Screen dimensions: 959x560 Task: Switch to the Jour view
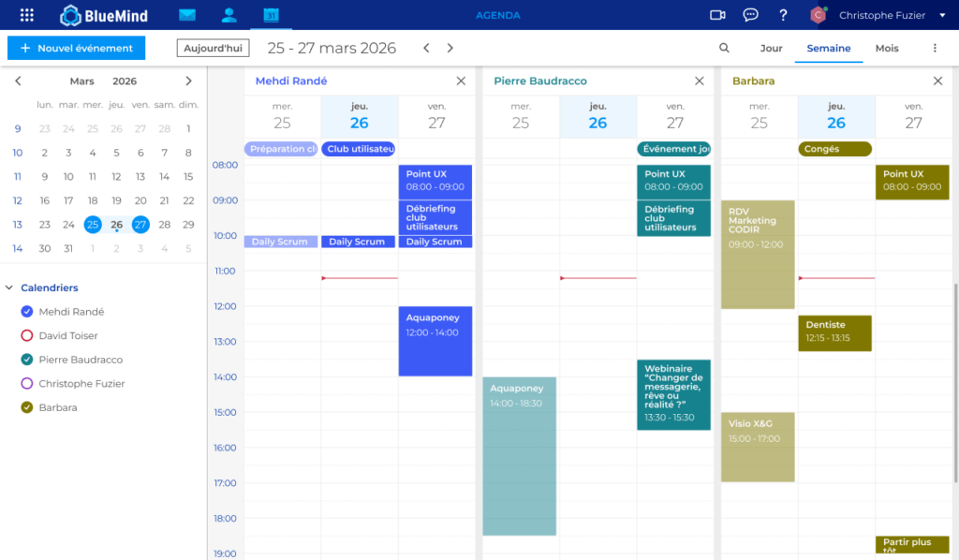click(770, 47)
